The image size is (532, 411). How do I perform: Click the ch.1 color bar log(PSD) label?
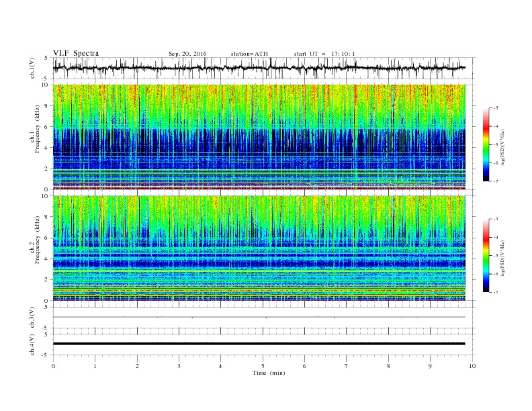(x=502, y=148)
